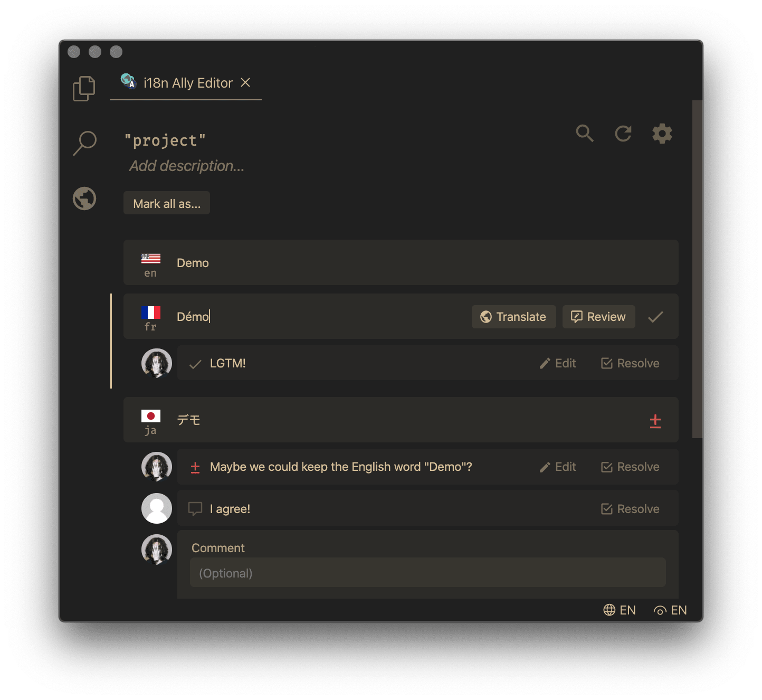The image size is (762, 700).
Task: Click the Review button
Action: click(598, 317)
